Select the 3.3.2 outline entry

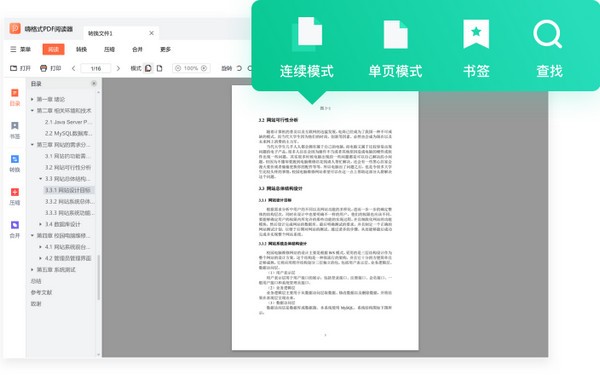click(70, 201)
